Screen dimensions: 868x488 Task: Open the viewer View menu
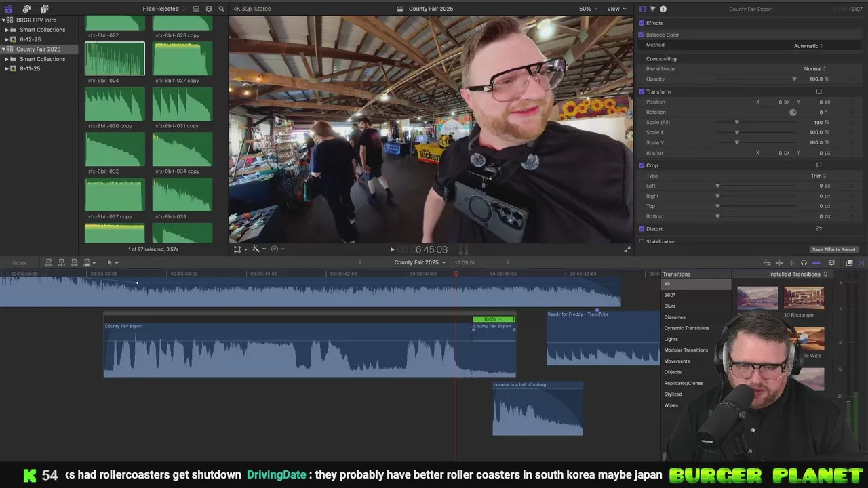tap(616, 9)
